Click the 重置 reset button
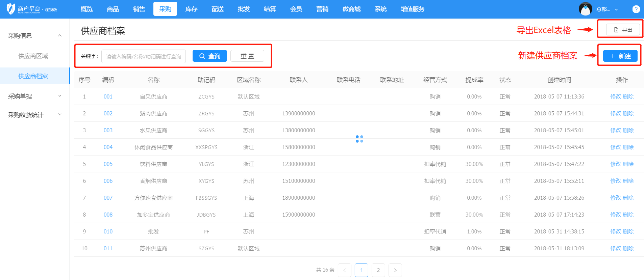644x280 pixels. [247, 56]
